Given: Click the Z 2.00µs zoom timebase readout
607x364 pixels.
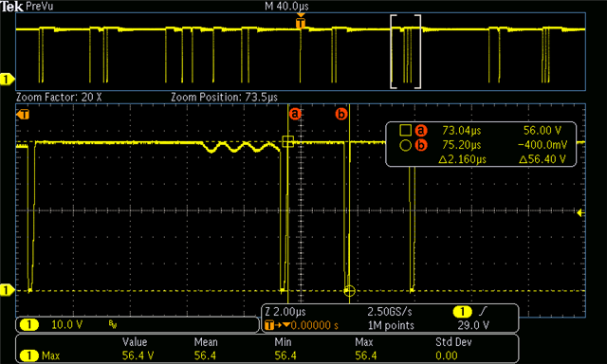Looking at the screenshot, I should [x=285, y=312].
